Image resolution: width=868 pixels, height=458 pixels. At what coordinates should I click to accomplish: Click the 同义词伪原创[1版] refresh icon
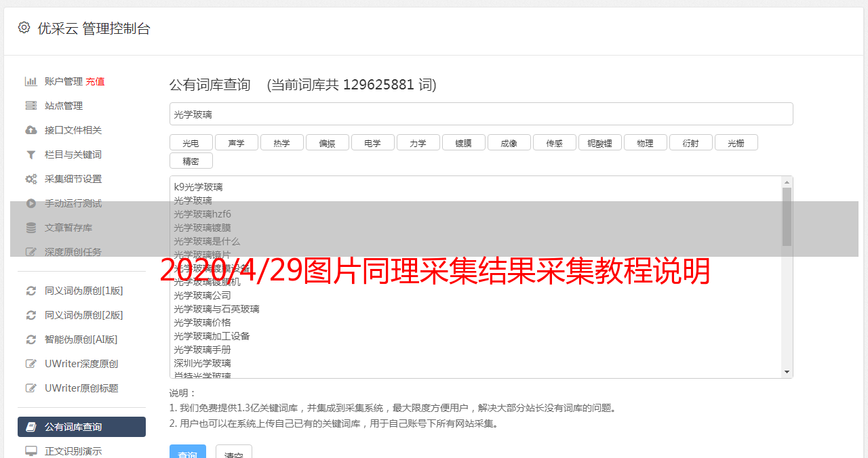(x=31, y=291)
